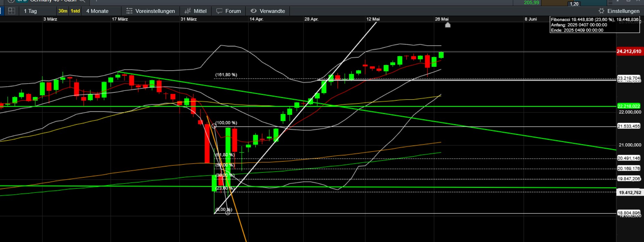Click the Voreinstellungen sliders icon

(129, 11)
